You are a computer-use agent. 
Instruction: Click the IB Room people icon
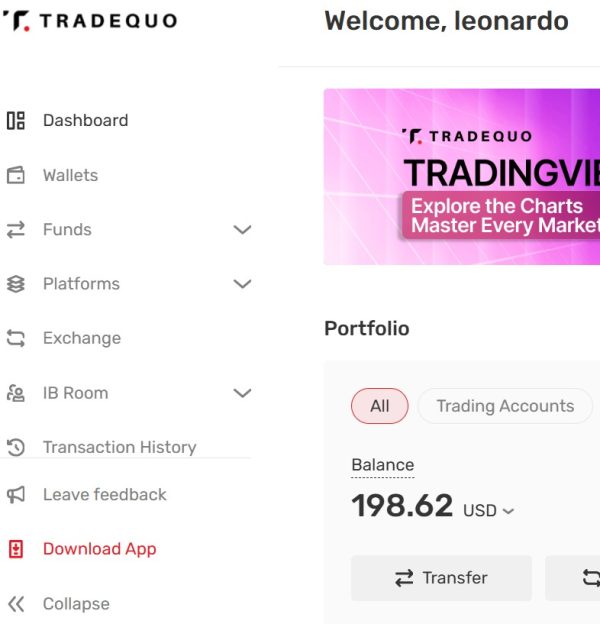tap(16, 393)
